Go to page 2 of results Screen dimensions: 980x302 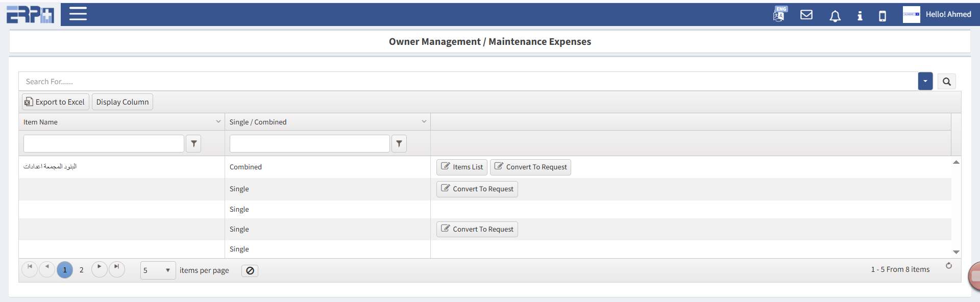tap(81, 270)
